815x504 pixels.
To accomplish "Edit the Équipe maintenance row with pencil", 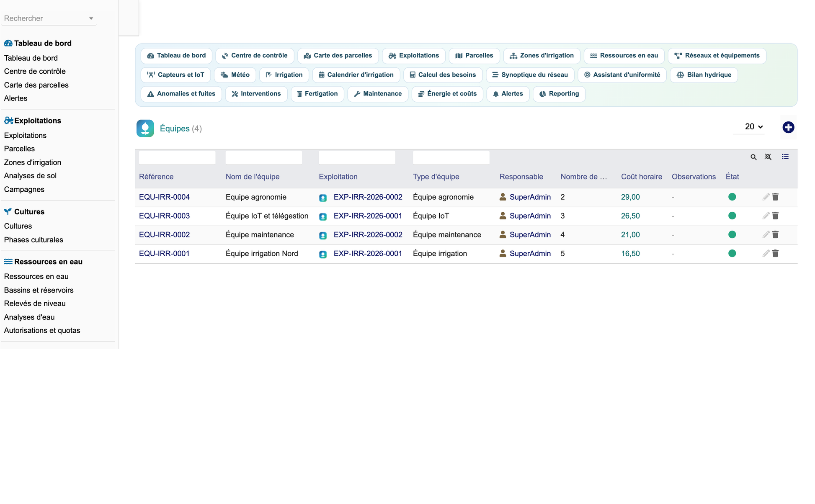I will click(766, 234).
